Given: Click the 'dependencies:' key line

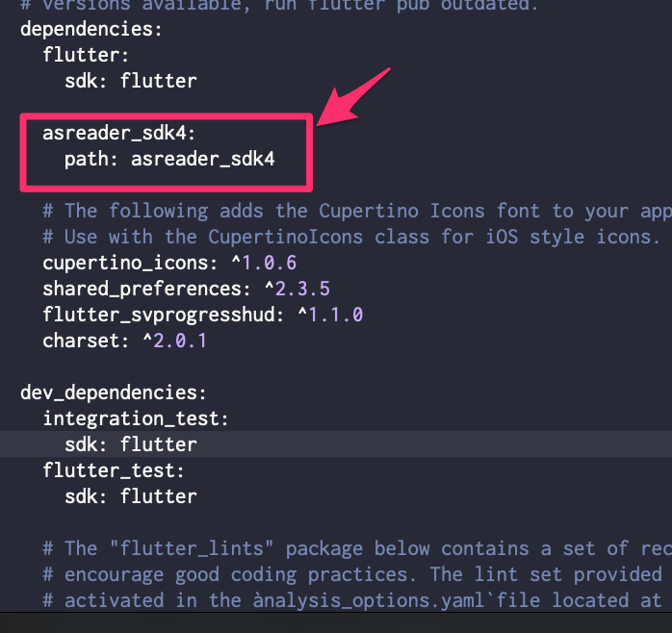Looking at the screenshot, I should (x=92, y=29).
